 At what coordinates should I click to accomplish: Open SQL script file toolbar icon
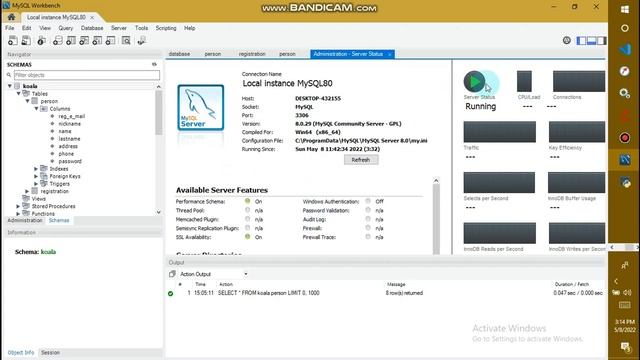[x=26, y=40]
